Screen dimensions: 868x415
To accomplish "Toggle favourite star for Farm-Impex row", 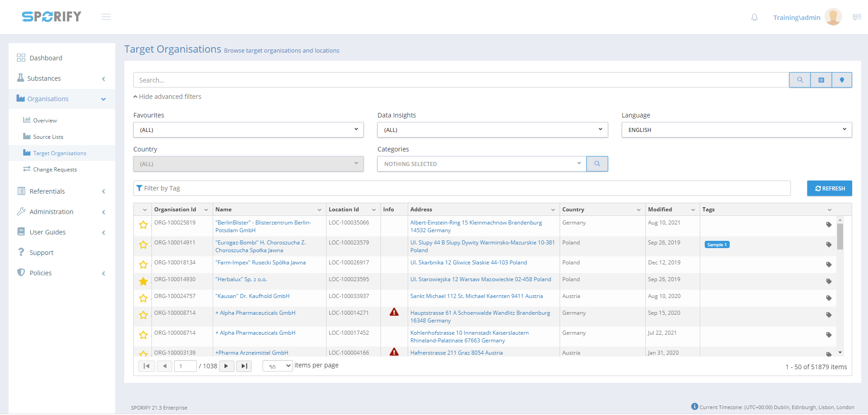I will pyautogui.click(x=143, y=264).
